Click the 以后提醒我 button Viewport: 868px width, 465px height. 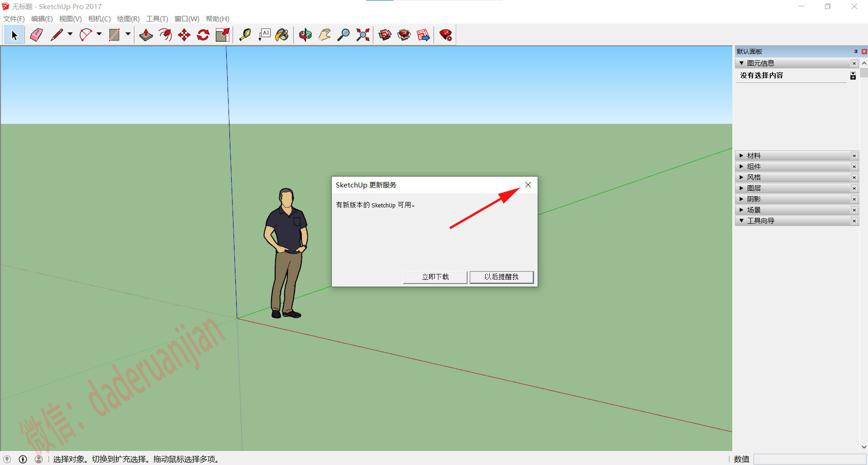point(501,277)
